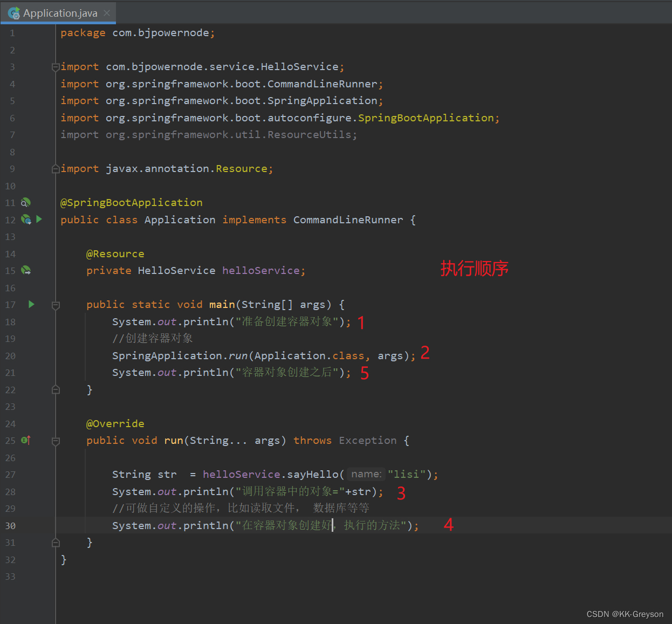Click the run method name on line 25
The width and height of the screenshot is (672, 624).
[174, 441]
